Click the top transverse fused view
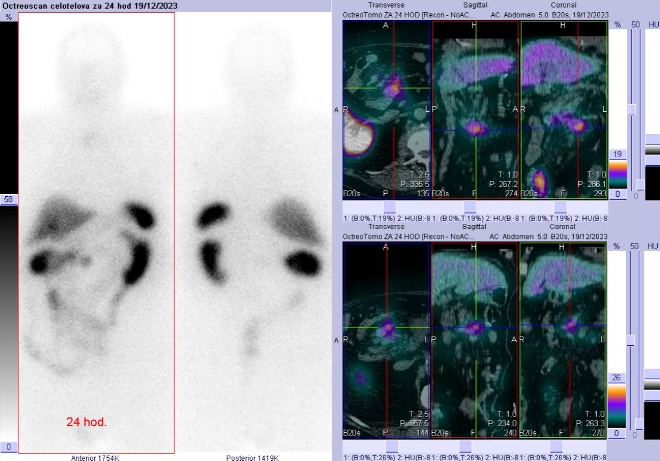This screenshot has width=660, height=461. [x=387, y=109]
